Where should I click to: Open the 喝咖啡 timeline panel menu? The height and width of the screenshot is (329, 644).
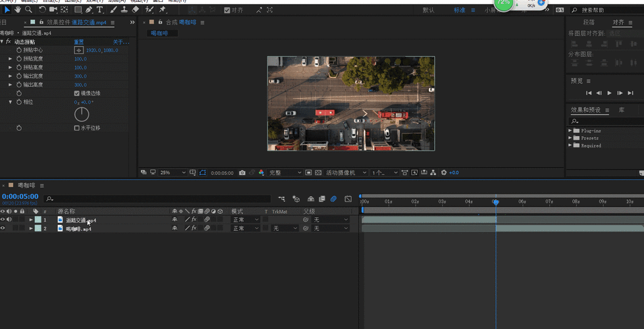41,186
